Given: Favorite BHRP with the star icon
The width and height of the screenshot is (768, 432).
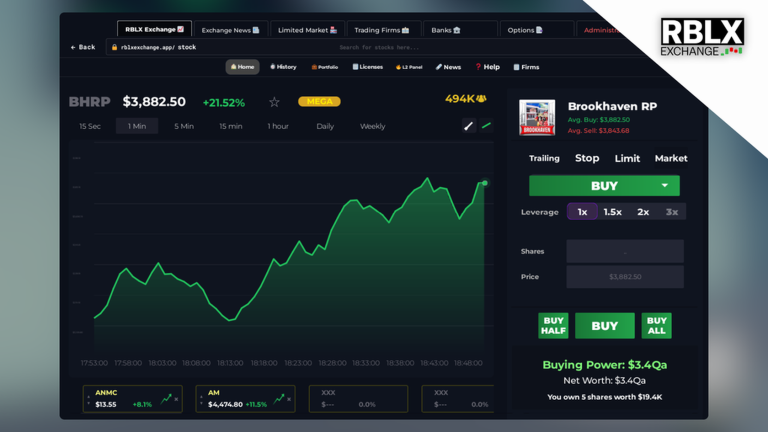Looking at the screenshot, I should [274, 102].
